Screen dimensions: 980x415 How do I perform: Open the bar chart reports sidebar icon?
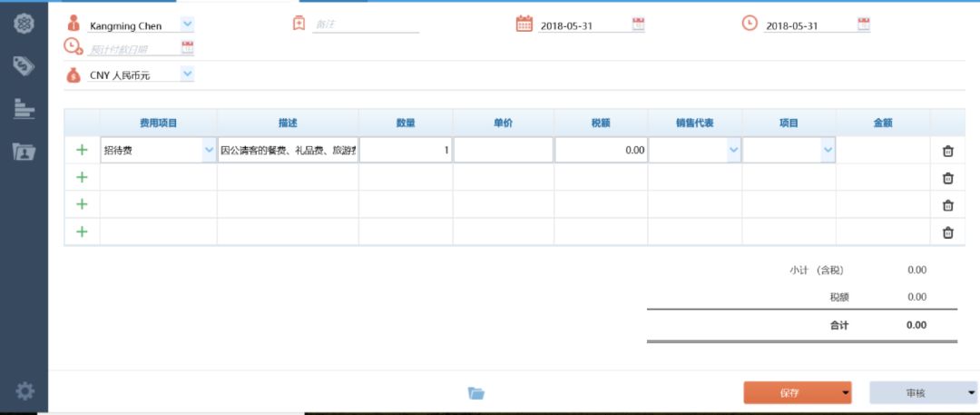point(24,109)
